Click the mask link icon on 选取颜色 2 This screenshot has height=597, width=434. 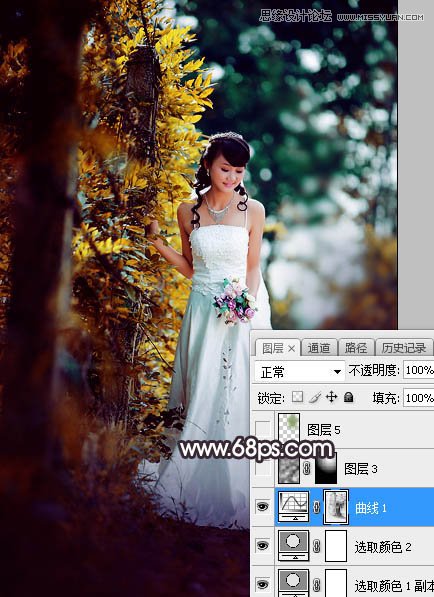click(x=316, y=546)
